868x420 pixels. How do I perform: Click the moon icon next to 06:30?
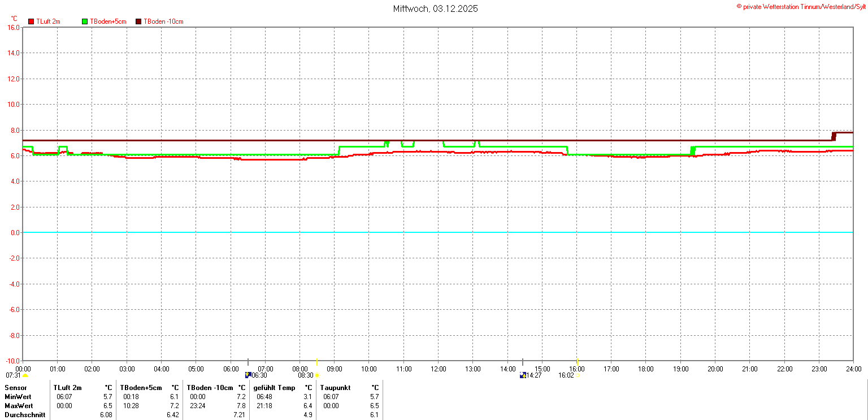tap(248, 375)
